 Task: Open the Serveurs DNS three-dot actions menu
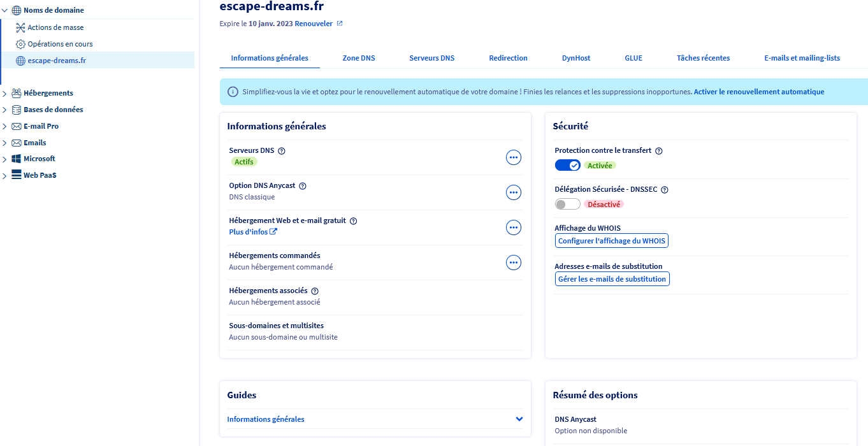pos(514,157)
